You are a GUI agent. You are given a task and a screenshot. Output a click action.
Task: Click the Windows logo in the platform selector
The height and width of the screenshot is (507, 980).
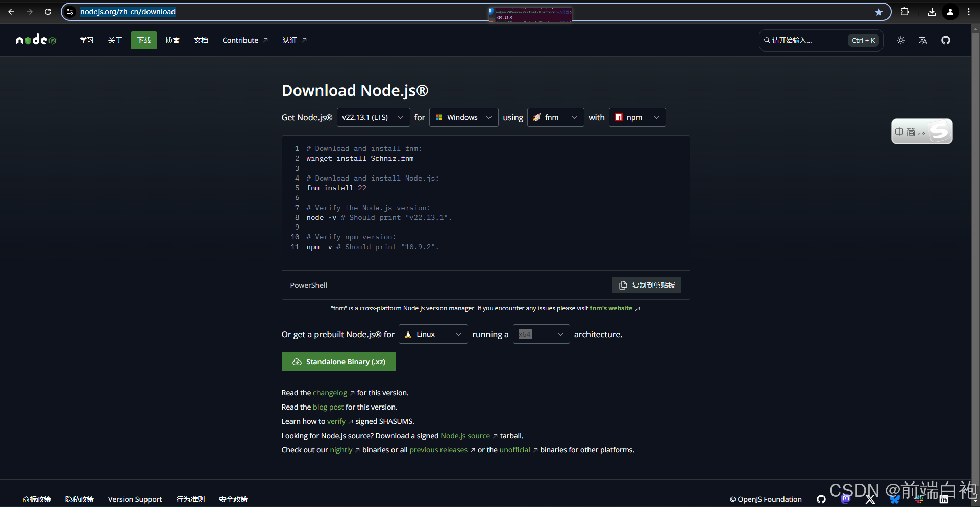pos(439,117)
